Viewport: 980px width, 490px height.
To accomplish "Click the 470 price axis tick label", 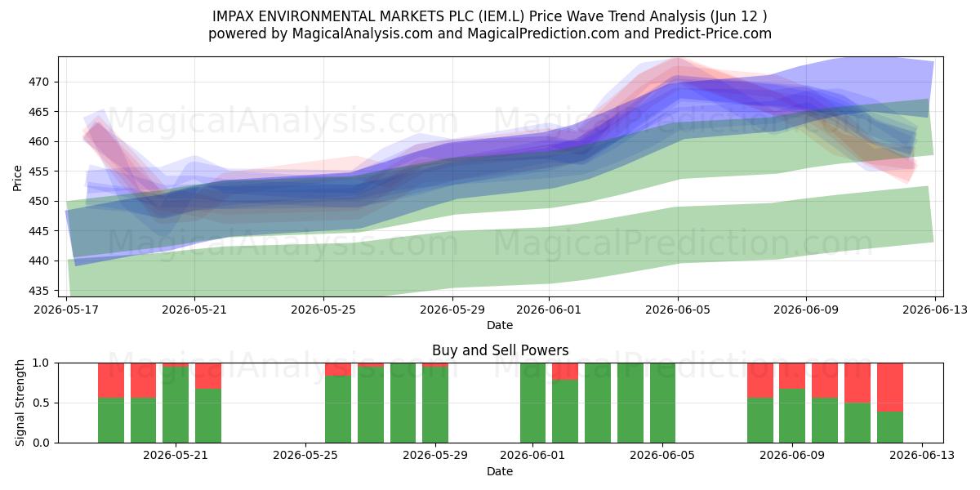I will (39, 82).
